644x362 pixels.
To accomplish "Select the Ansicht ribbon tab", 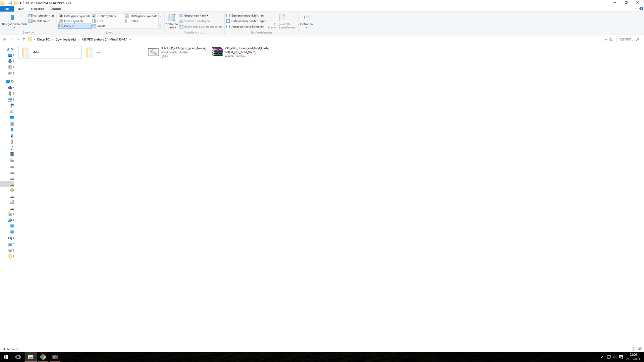I will click(x=56, y=9).
